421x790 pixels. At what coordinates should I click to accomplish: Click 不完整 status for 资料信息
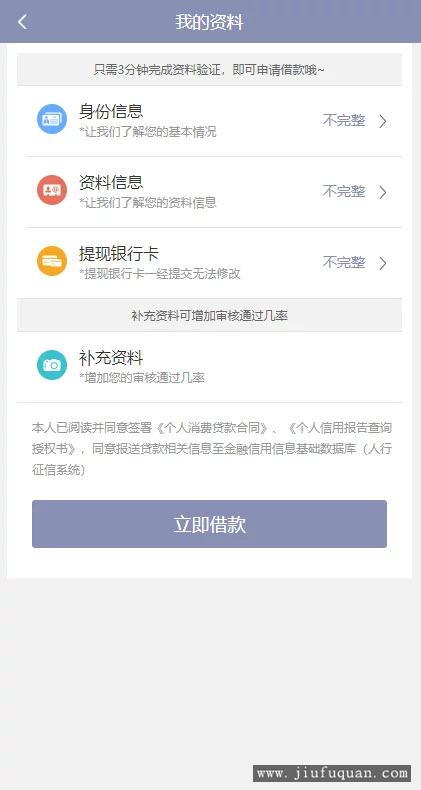coord(344,191)
